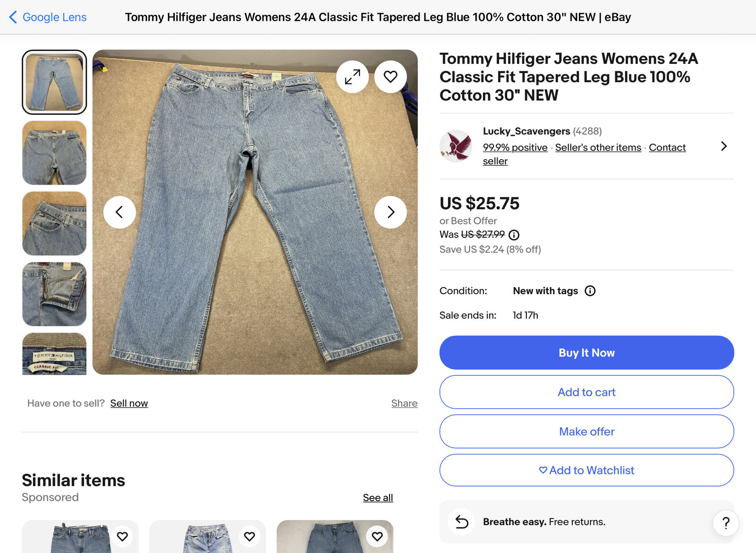The height and width of the screenshot is (553, 756).
Task: Open Seller's other items link
Action: click(598, 147)
